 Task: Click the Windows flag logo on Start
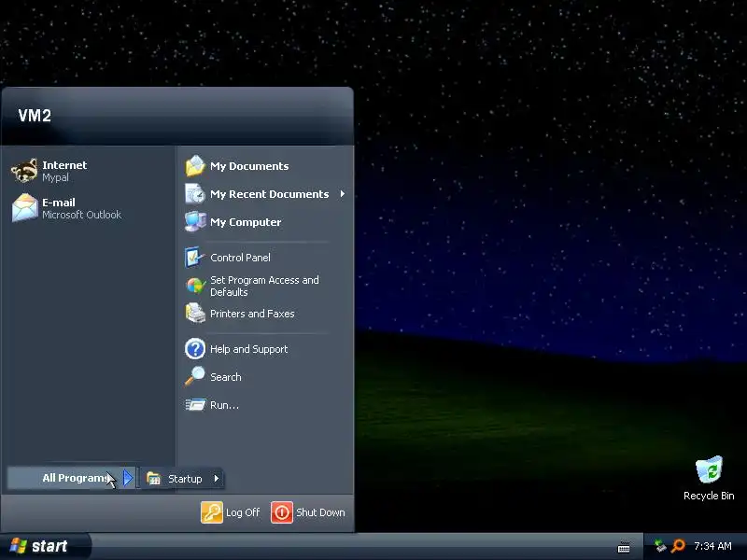coord(18,546)
